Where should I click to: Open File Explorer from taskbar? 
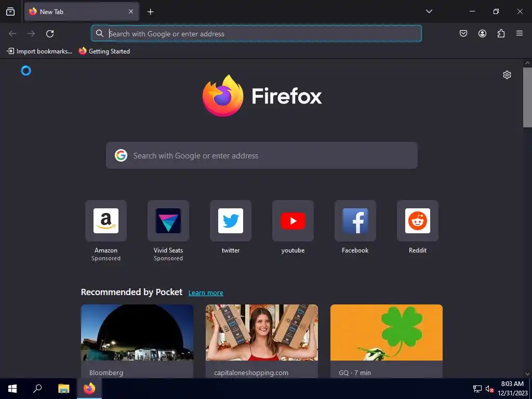63,389
